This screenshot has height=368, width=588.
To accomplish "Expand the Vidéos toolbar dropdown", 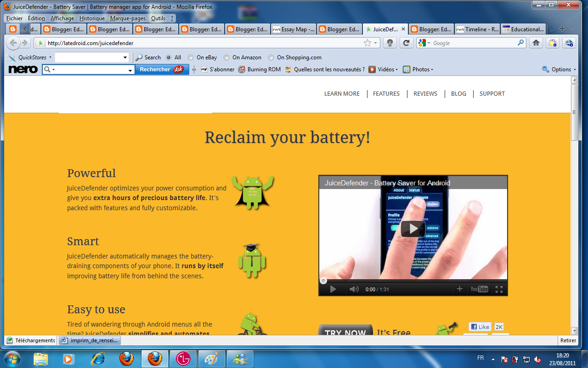I will click(x=396, y=70).
